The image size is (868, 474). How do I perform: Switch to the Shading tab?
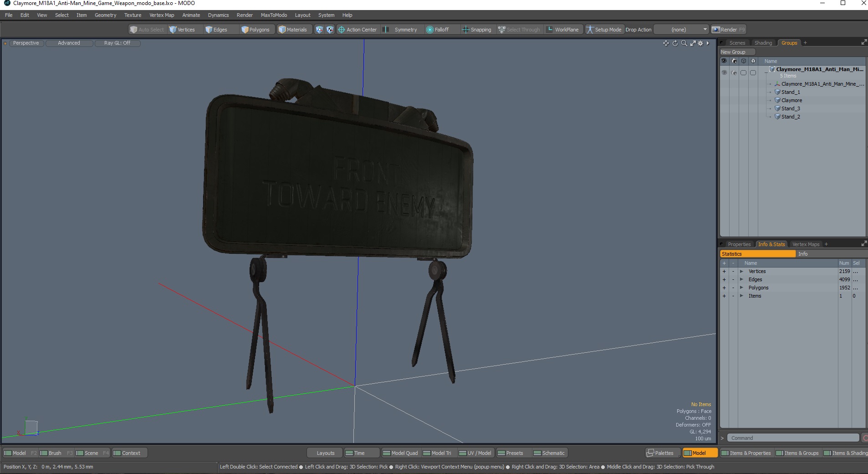[763, 43]
